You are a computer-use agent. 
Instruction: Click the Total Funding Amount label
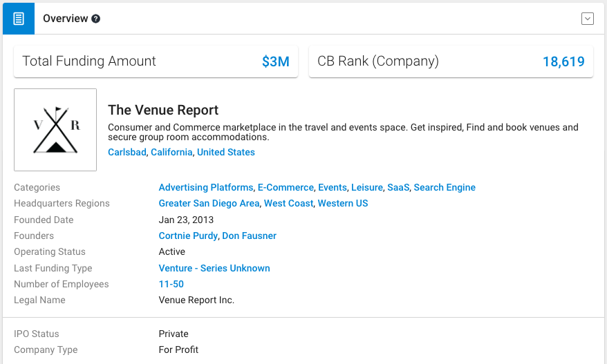[89, 61]
